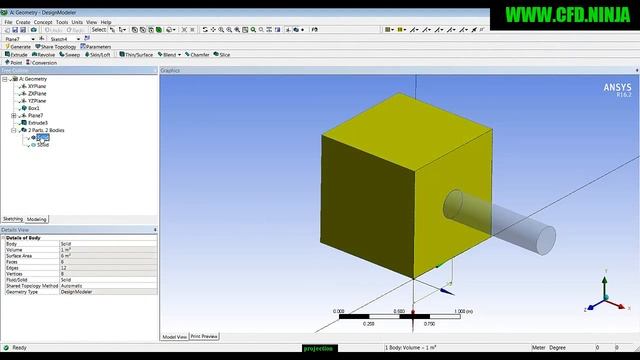Image resolution: width=640 pixels, height=360 pixels.
Task: Switch to the Print Preview tab
Action: click(x=204, y=336)
